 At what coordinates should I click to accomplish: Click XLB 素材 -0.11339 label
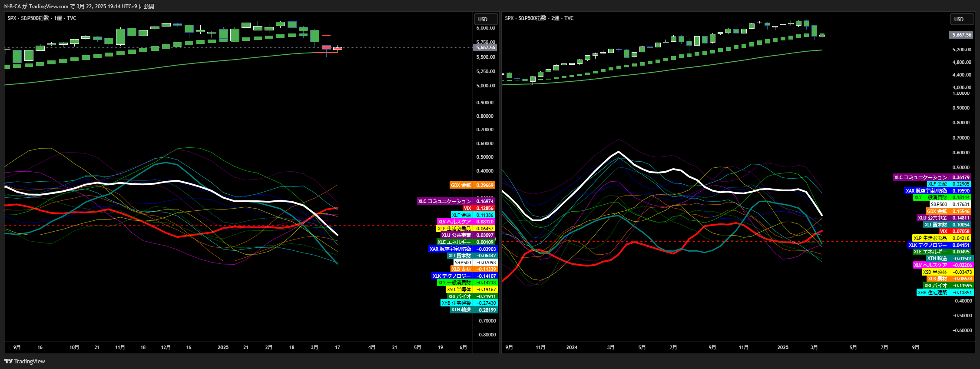473,269
